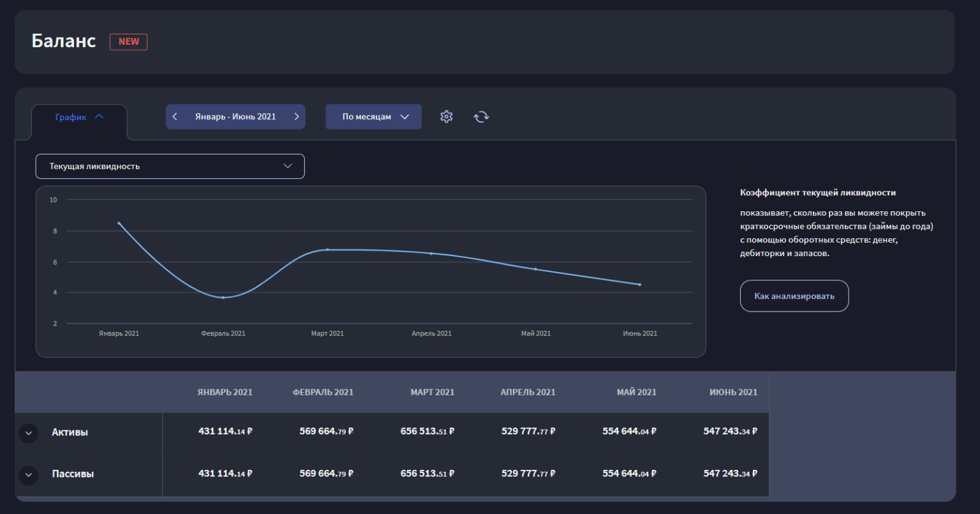Select Активы value 547 243.34 ₽
The image size is (980, 514).
[731, 431]
